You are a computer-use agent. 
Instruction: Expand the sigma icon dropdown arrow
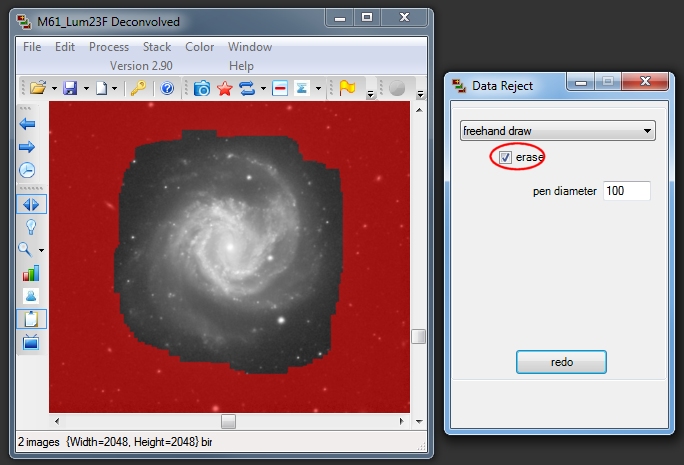[318, 89]
